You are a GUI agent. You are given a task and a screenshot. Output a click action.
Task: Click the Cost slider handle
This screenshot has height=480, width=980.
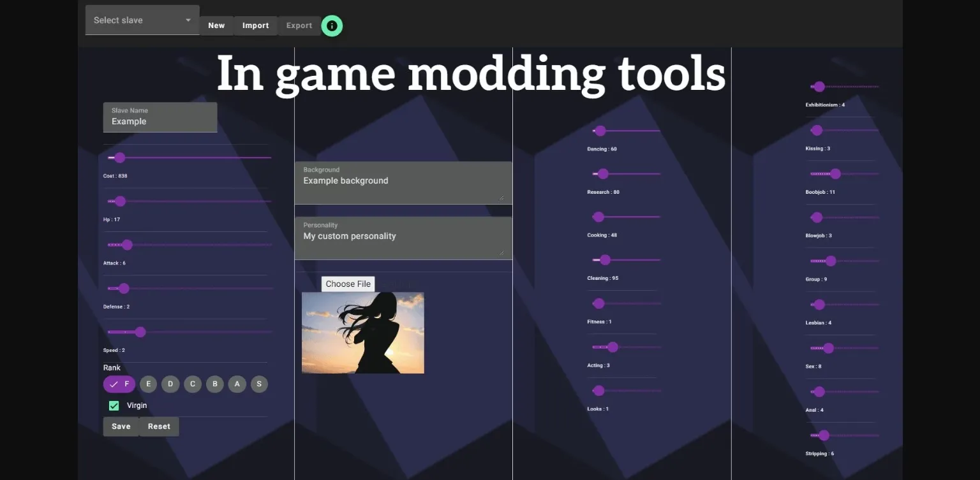119,157
